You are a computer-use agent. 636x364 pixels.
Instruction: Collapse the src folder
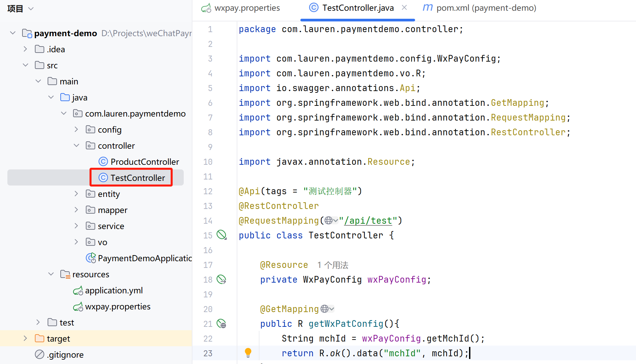point(25,65)
